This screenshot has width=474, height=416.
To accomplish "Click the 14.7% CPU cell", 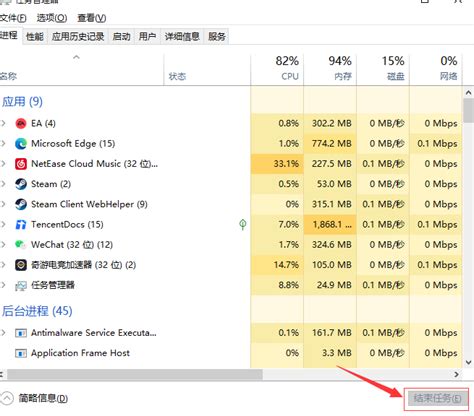I will (x=277, y=265).
